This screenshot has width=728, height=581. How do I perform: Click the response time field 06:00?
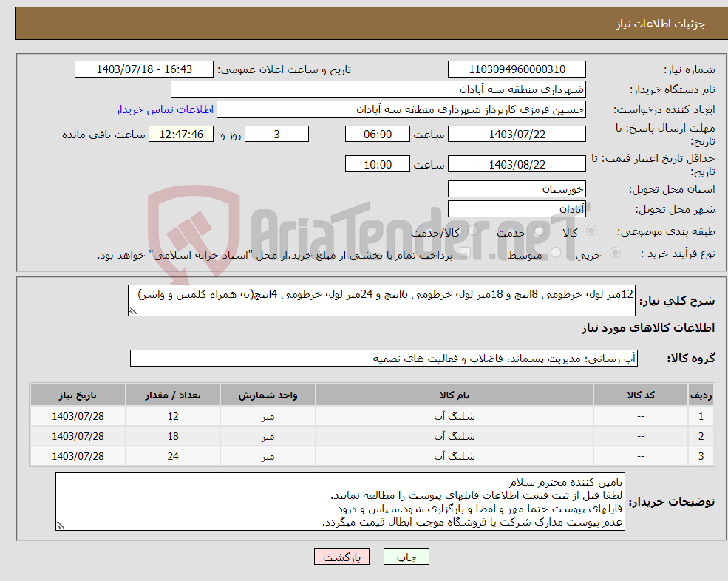tap(378, 135)
